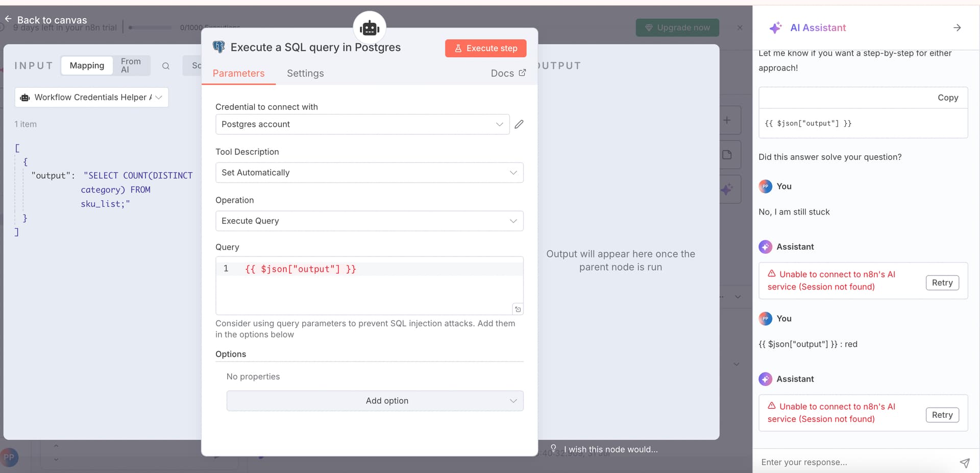
Task: Click the {{ $json["output"] }} code snippet
Action: coord(808,123)
